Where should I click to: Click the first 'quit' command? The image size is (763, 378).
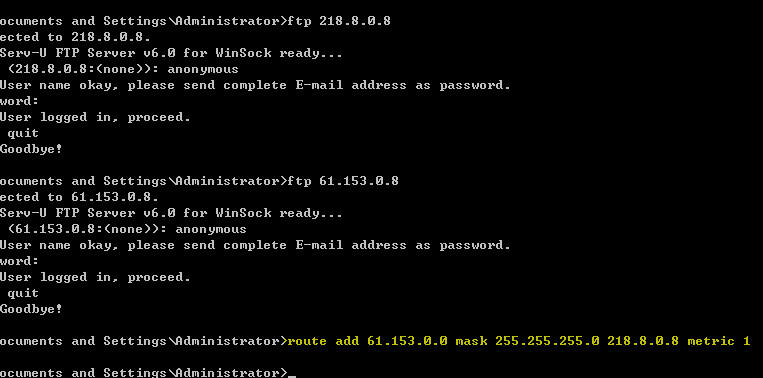tap(23, 133)
